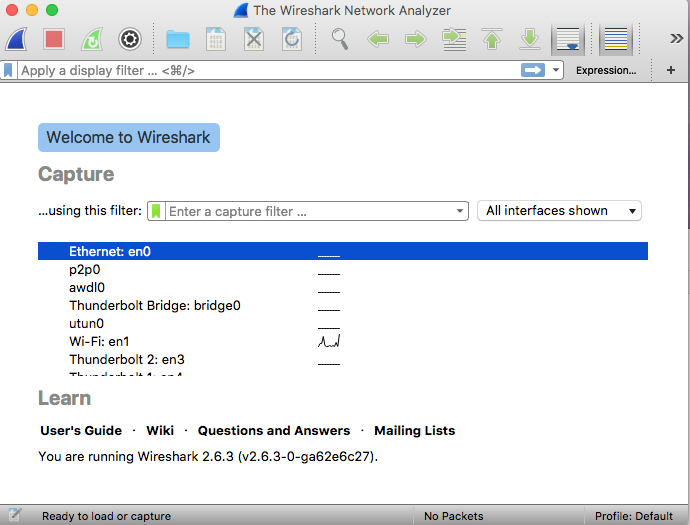Select p2p0 interface

coord(343,269)
